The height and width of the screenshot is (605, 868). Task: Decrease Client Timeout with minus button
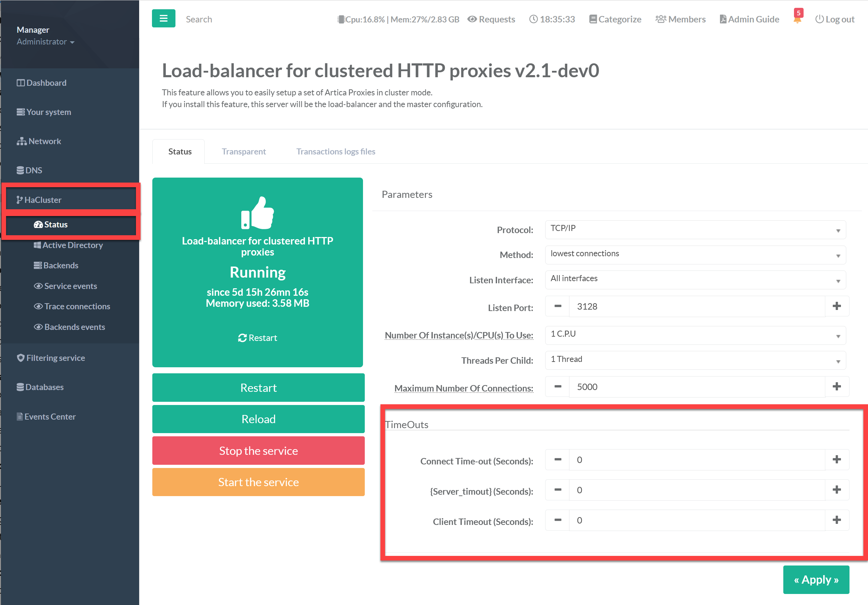558,520
